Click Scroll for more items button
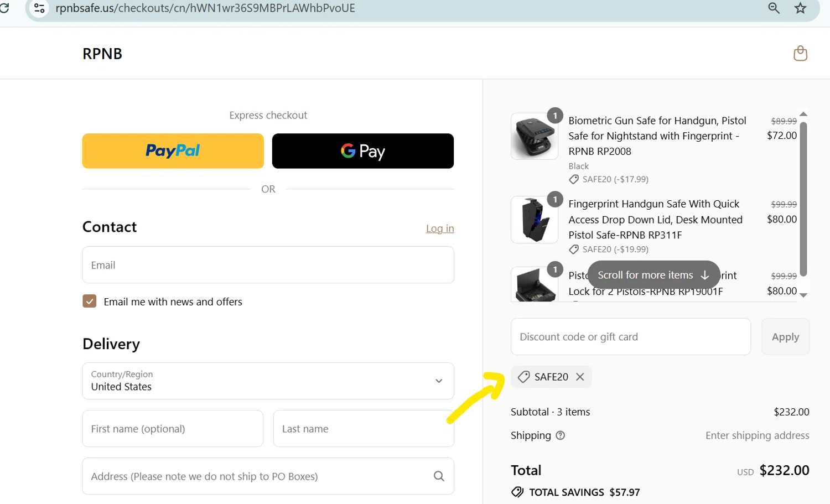The height and width of the screenshot is (504, 830). 653,275
